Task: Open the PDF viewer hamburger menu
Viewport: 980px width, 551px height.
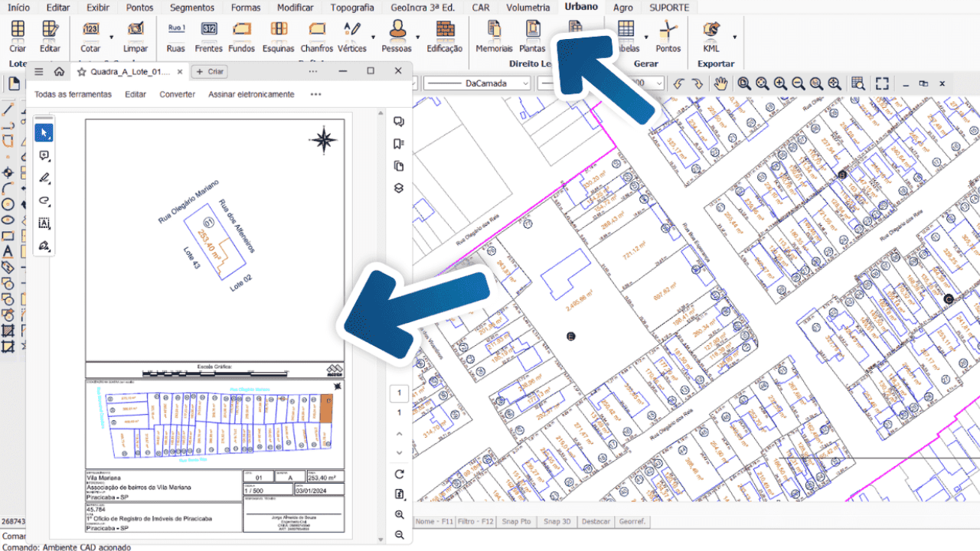Action: 39,71
